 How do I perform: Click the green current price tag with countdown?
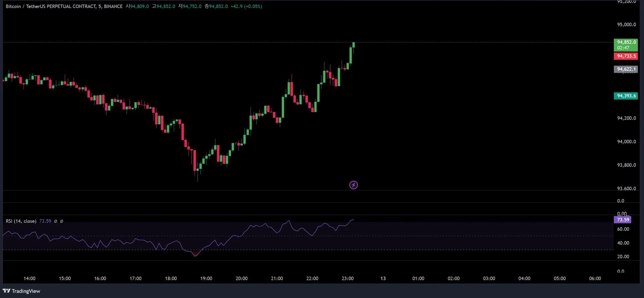click(x=626, y=45)
